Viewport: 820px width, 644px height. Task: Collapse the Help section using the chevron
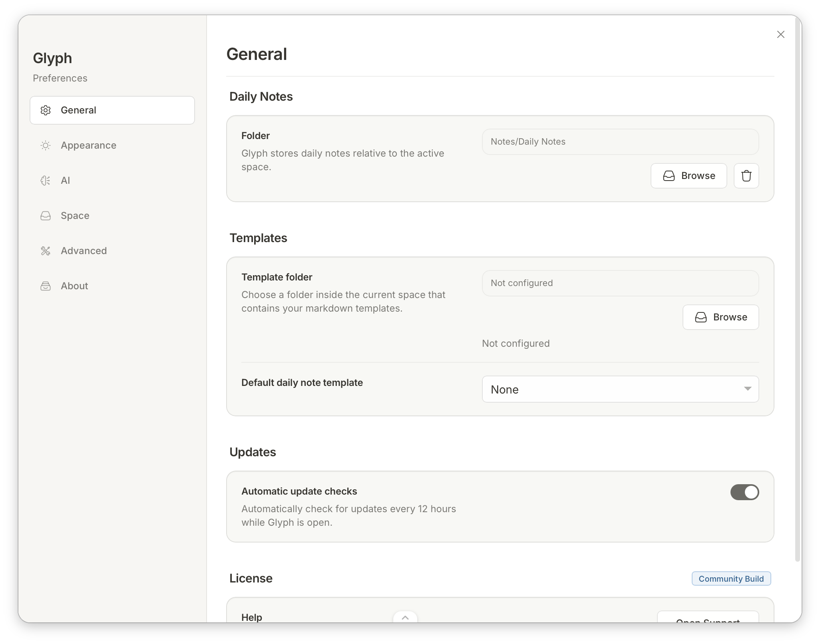click(405, 617)
